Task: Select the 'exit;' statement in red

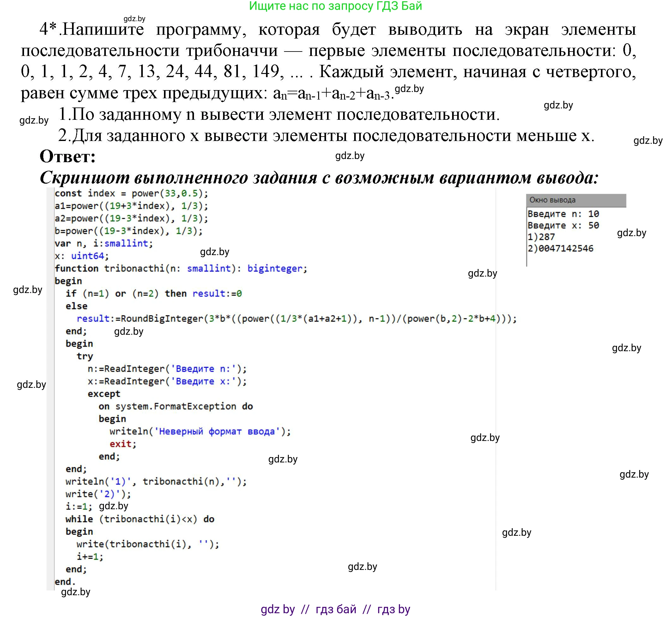Action: coord(123,444)
